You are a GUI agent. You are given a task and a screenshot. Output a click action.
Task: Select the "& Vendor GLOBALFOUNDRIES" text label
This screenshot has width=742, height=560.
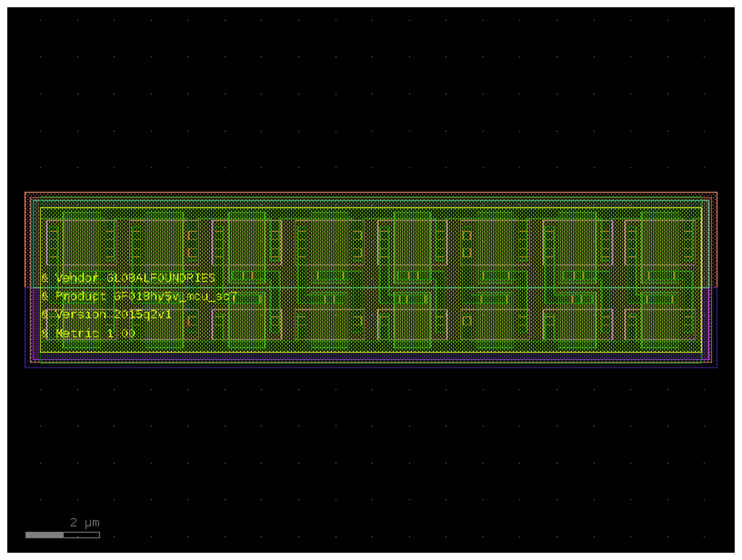128,278
